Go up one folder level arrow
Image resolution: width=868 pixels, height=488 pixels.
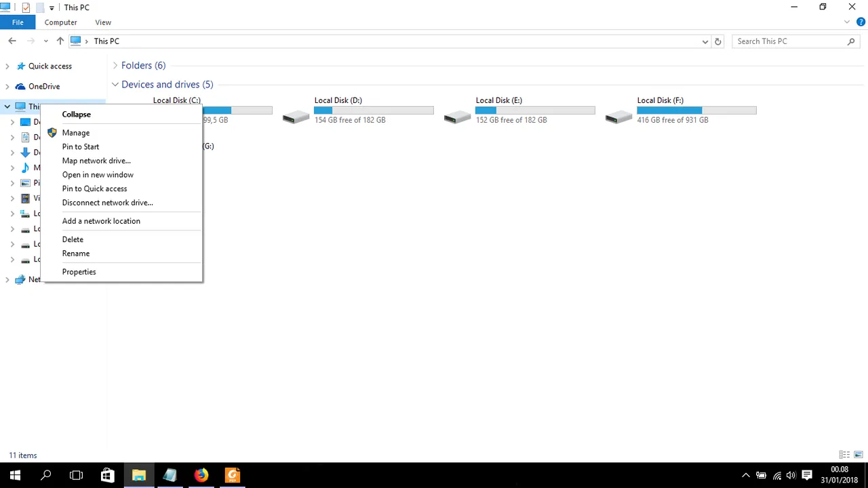coord(60,41)
